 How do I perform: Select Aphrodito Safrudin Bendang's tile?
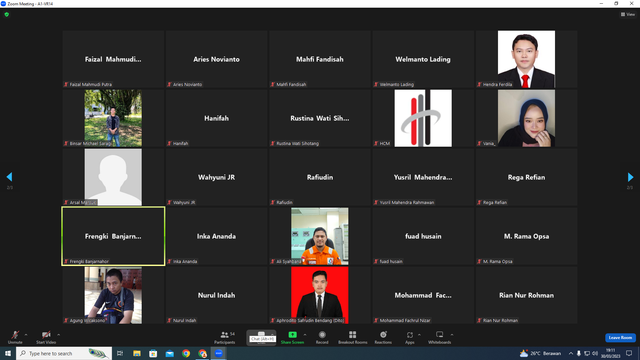tap(320, 295)
